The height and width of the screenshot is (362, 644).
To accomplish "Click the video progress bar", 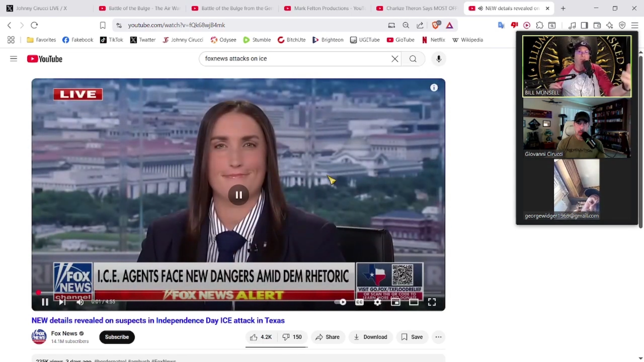I will click(x=201, y=292).
